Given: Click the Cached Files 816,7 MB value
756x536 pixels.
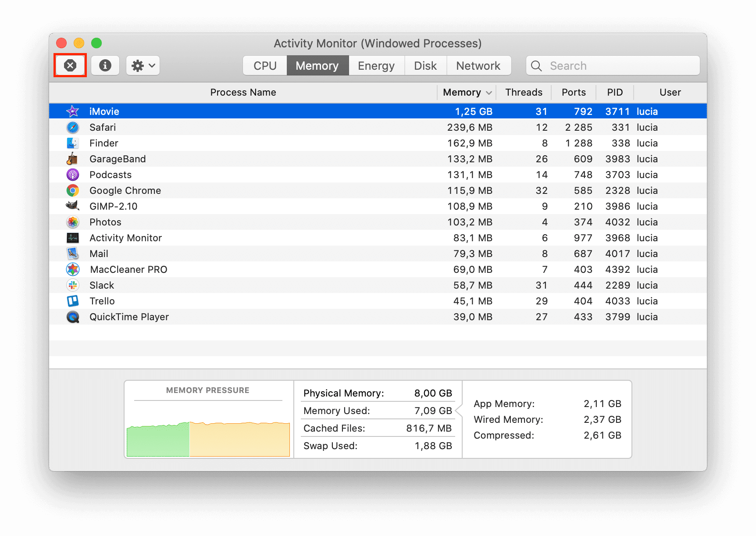Looking at the screenshot, I should point(429,428).
